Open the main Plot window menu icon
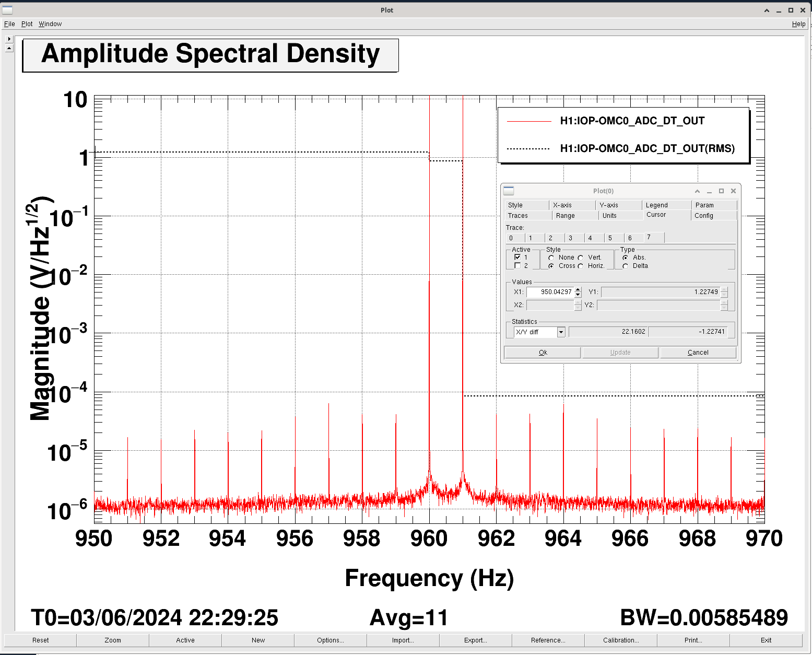The height and width of the screenshot is (655, 812). coord(7,10)
